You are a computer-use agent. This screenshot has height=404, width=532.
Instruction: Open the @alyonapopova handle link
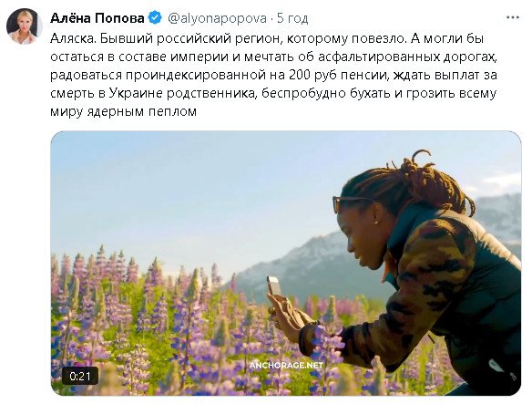217,18
